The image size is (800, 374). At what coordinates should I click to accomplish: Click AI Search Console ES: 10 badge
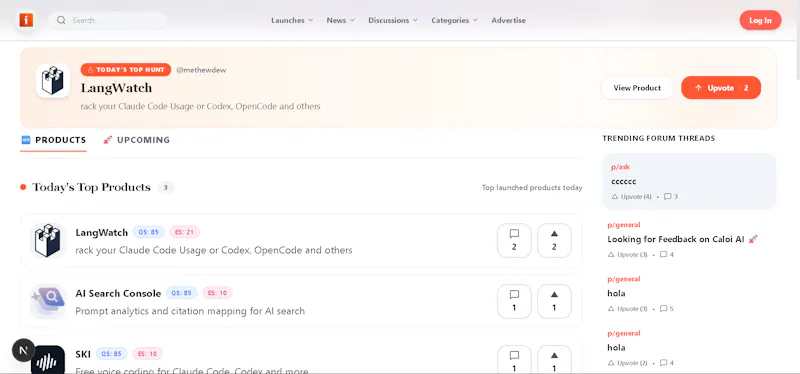tap(218, 293)
